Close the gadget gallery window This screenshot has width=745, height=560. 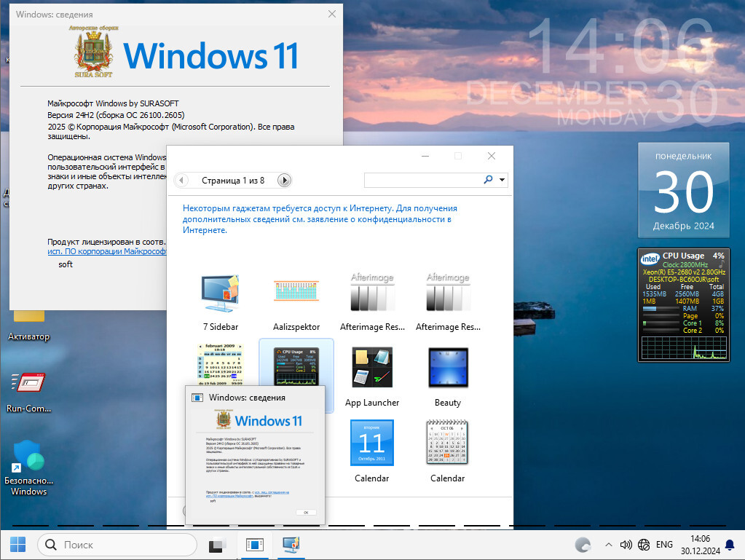tap(492, 156)
